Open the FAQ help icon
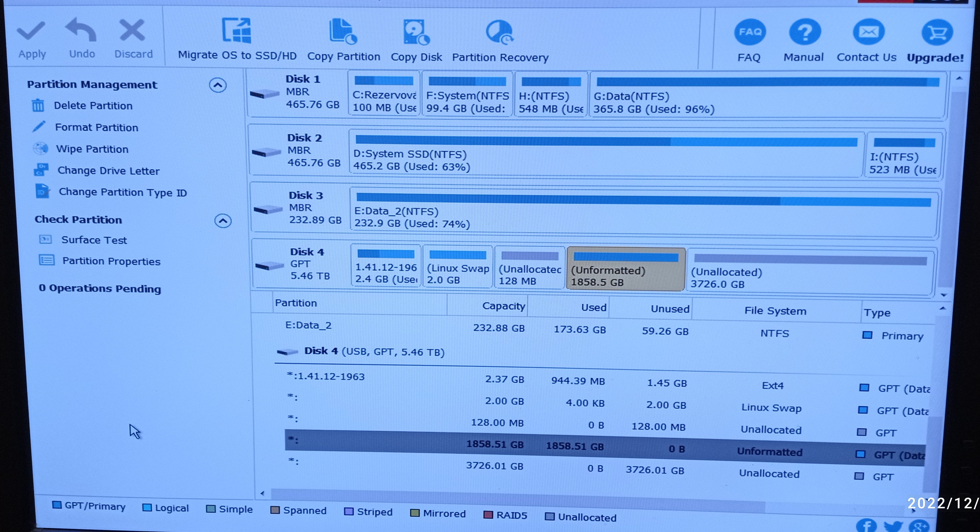Image resolution: width=980 pixels, height=532 pixels. 749,32
